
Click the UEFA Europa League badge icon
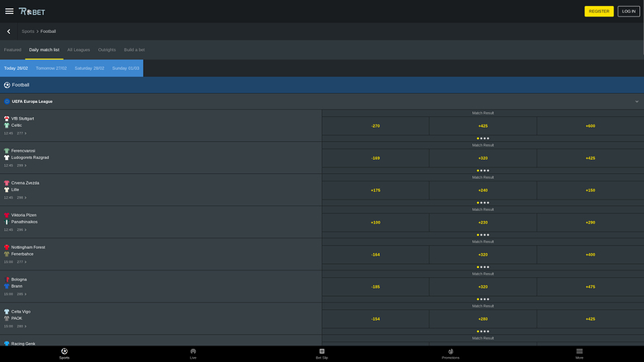click(x=7, y=101)
